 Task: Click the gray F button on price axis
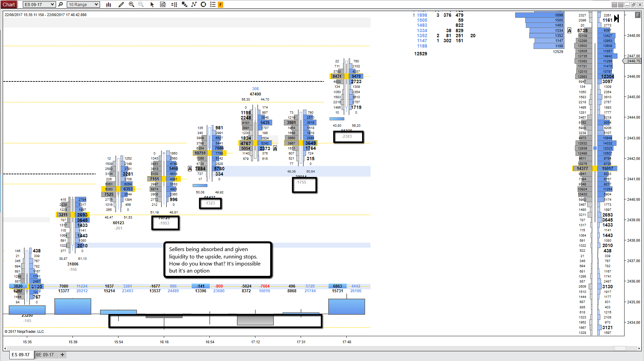638,15
